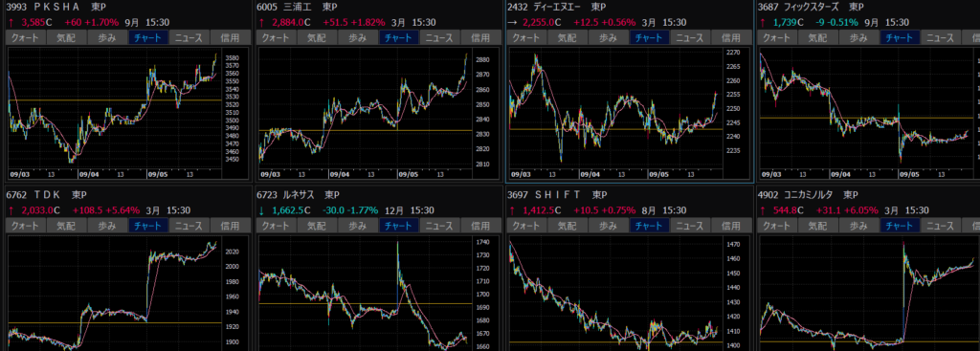This screenshot has width=980, height=351.
Task: Switch to 気配 in the 6762 TDK panel
Action: 67,226
